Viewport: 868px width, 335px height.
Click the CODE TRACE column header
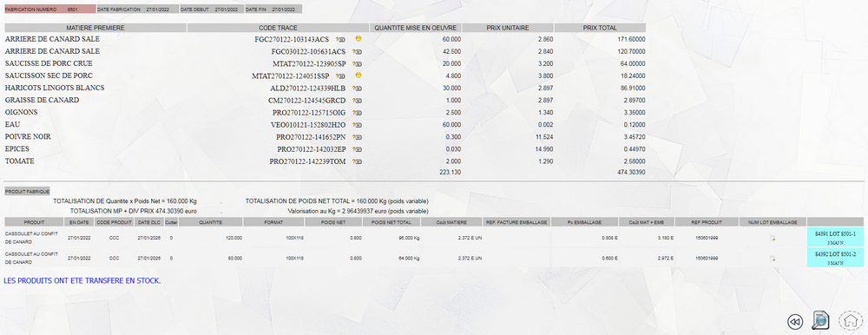click(278, 28)
